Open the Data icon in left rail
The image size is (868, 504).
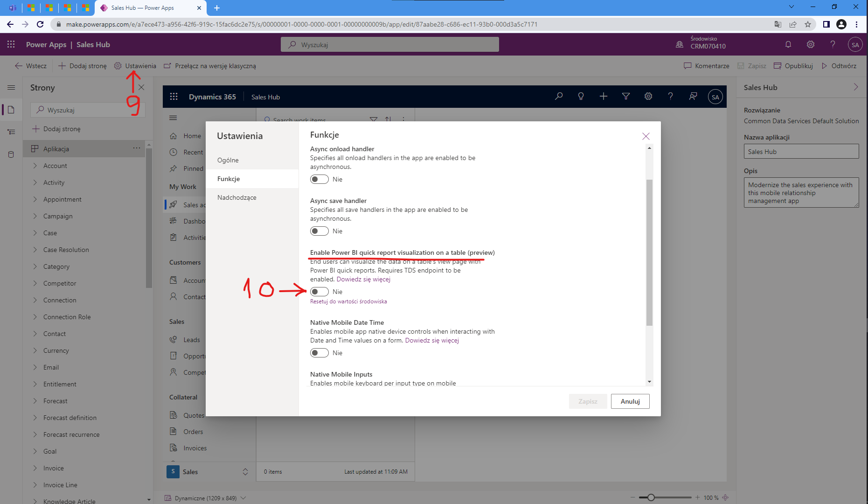coord(11,154)
